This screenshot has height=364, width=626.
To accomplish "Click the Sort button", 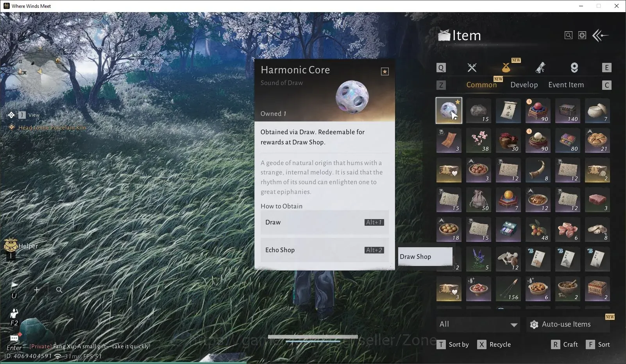I will click(x=598, y=344).
